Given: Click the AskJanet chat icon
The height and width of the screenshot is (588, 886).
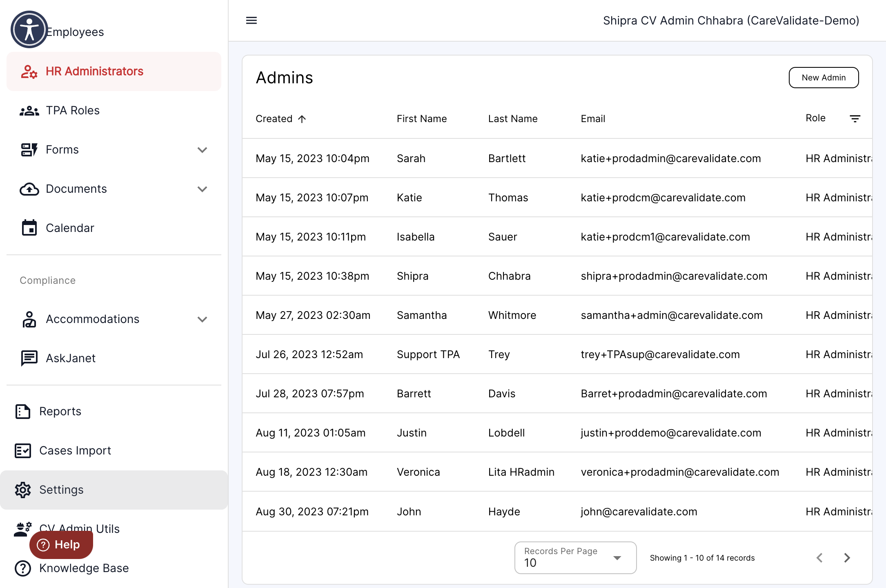Looking at the screenshot, I should pos(29,358).
